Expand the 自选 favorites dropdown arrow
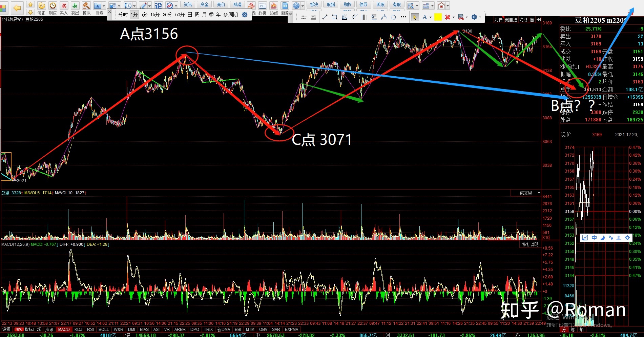 (x=104, y=6)
